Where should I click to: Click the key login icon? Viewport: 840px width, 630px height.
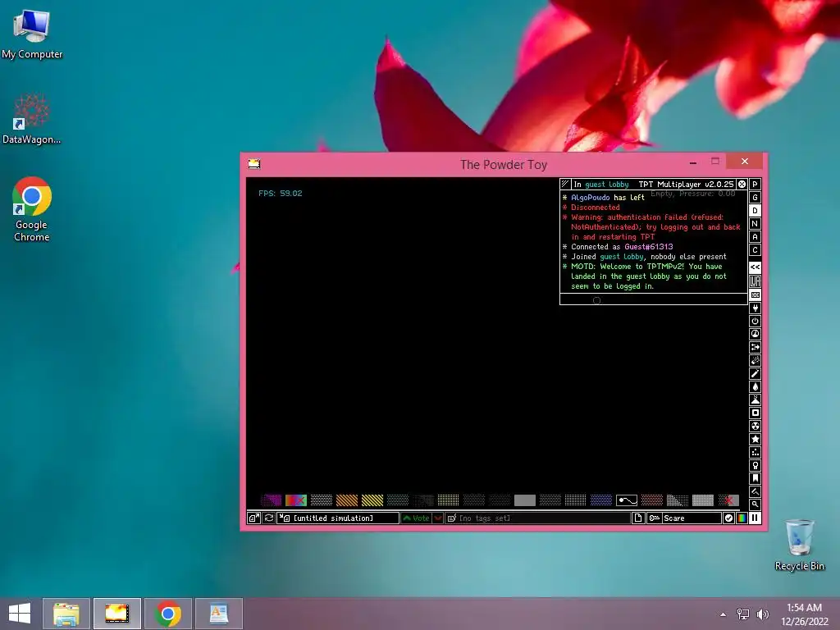(654, 518)
